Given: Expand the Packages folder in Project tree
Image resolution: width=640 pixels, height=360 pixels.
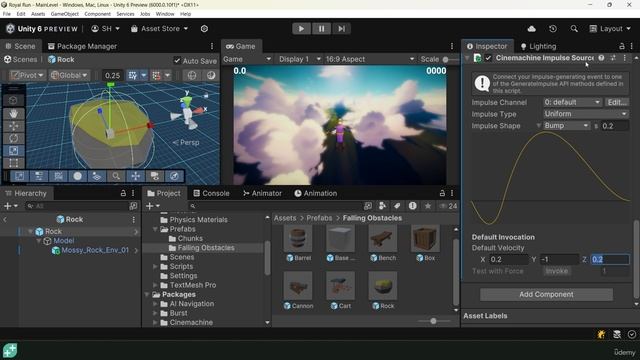Looking at the screenshot, I should pos(147,294).
